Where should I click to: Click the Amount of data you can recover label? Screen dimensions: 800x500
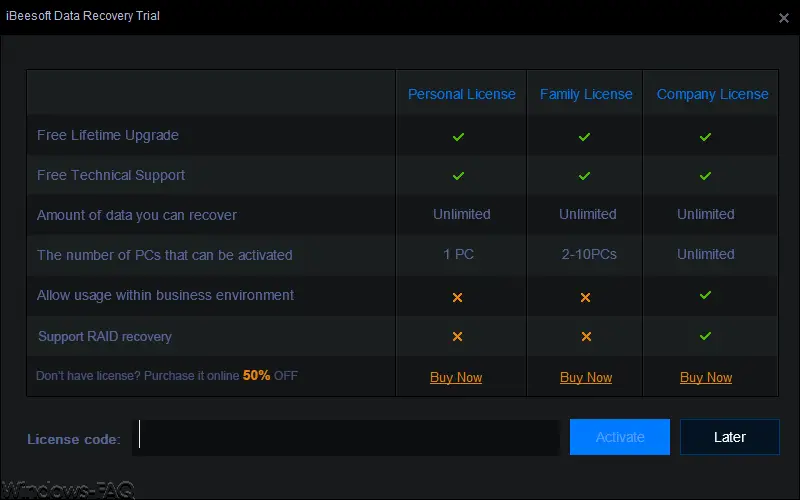click(x=137, y=215)
